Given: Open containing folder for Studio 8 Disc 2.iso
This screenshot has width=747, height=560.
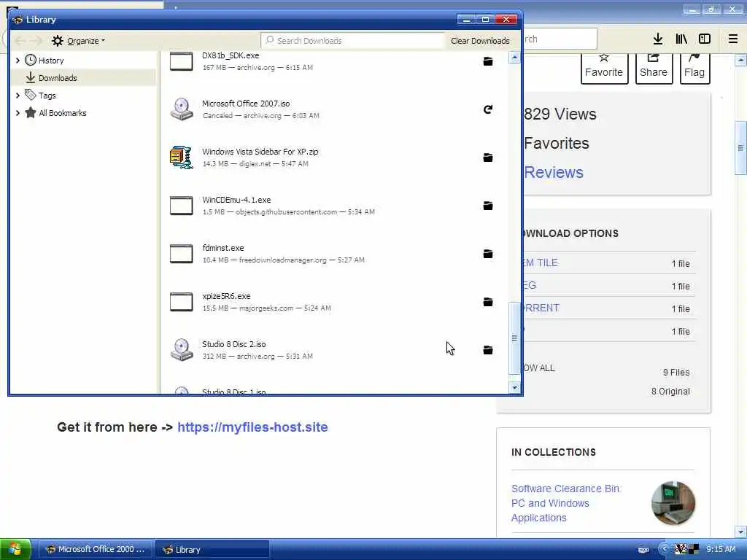Looking at the screenshot, I should 488,350.
